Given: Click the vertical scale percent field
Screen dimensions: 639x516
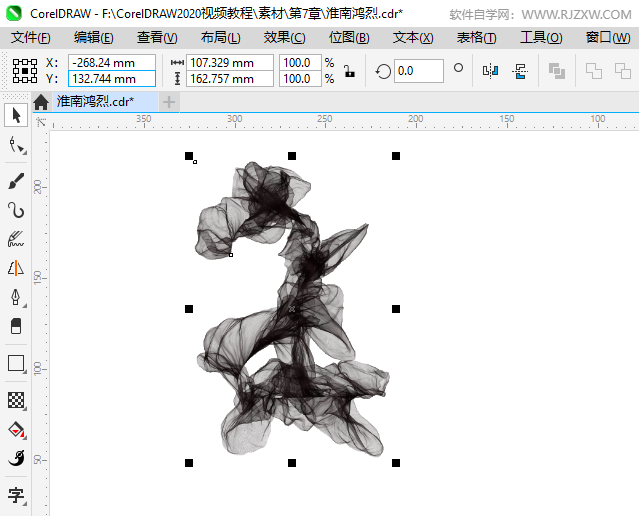Looking at the screenshot, I should (300, 79).
